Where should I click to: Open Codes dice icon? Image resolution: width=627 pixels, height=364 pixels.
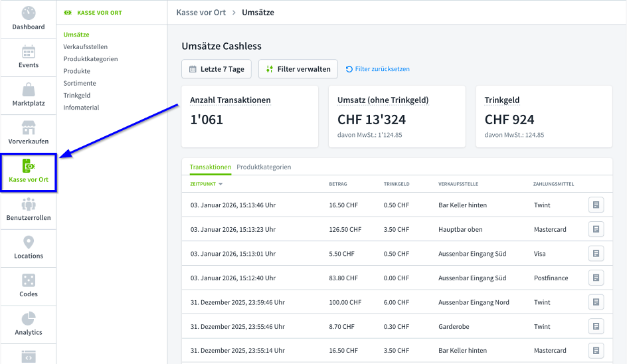[29, 280]
